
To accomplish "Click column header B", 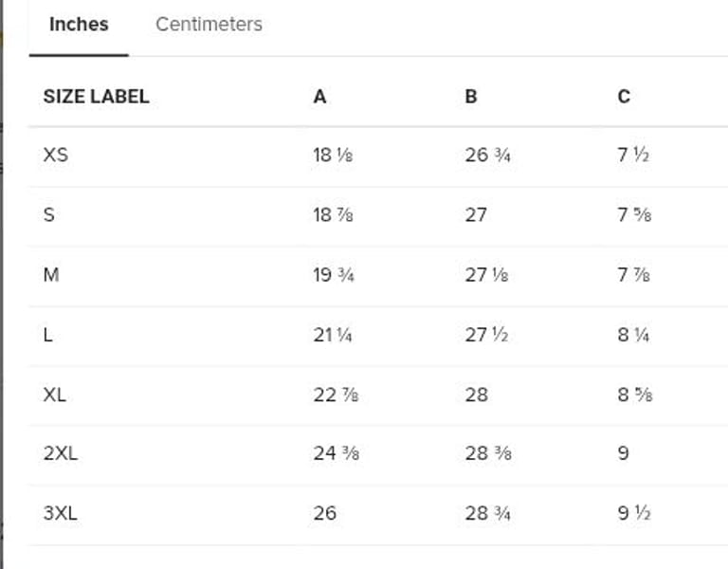I will pos(471,97).
